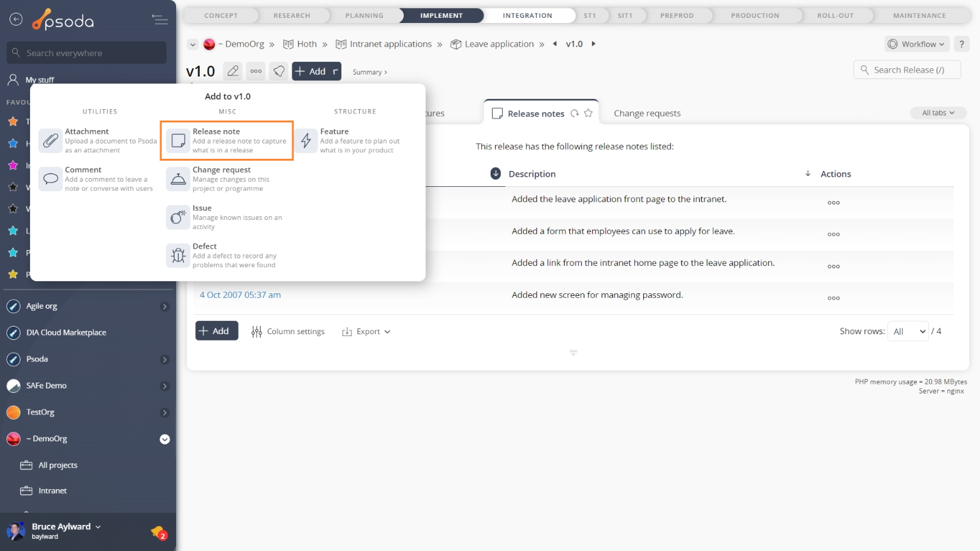Select the PLANNING workflow stage
Image resolution: width=980 pixels, height=551 pixels.
click(364, 15)
